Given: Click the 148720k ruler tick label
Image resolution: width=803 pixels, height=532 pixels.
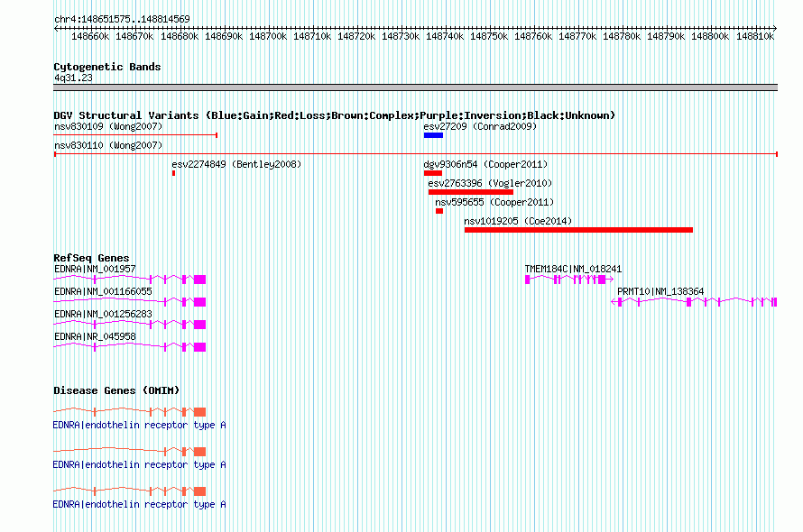Looking at the screenshot, I should [x=355, y=36].
